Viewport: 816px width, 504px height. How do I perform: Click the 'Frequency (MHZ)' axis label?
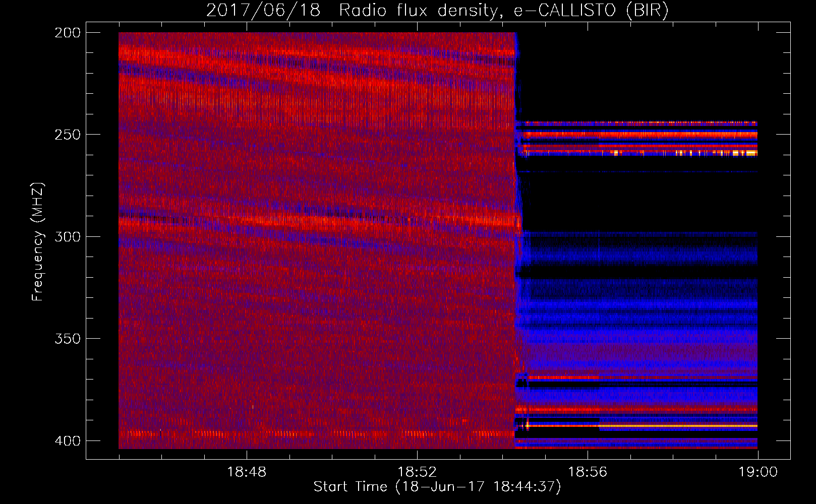point(38,241)
